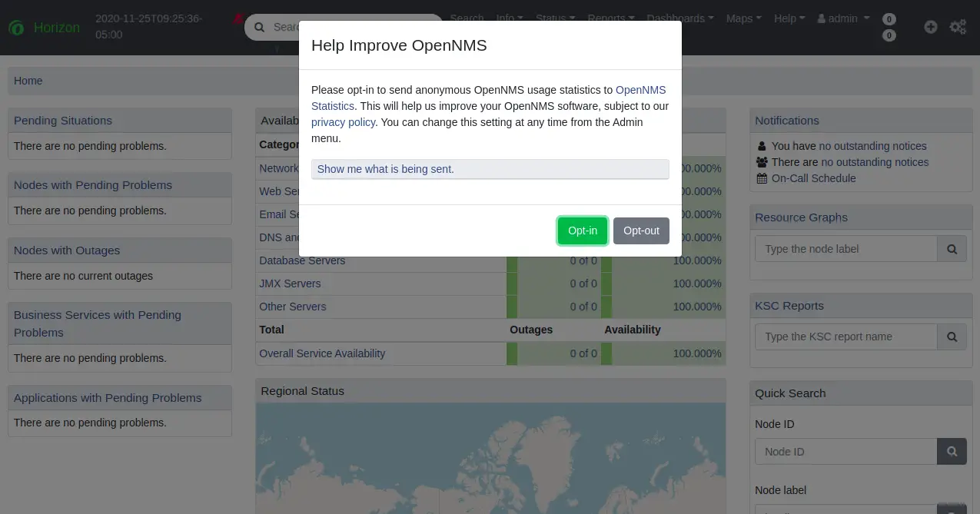The width and height of the screenshot is (980, 514).
Task: Open the privacy policy link
Action: pos(343,122)
